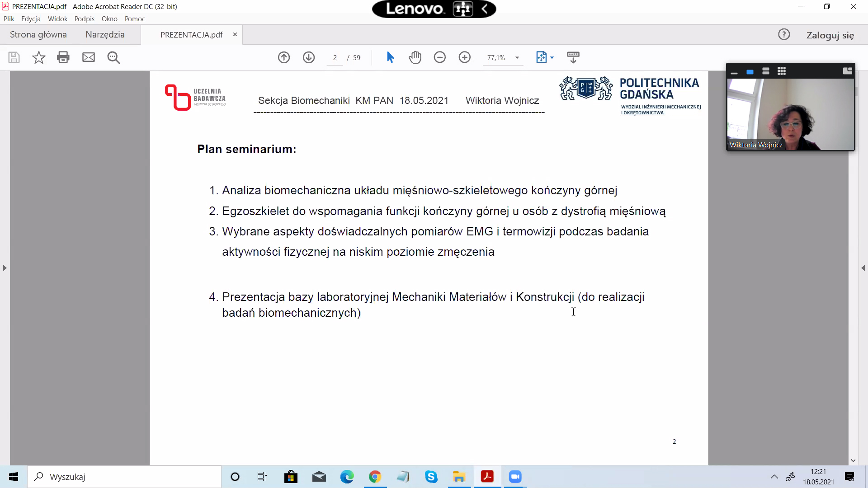Switch Zoom panel to single speaker view
The width and height of the screenshot is (868, 488).
click(750, 71)
